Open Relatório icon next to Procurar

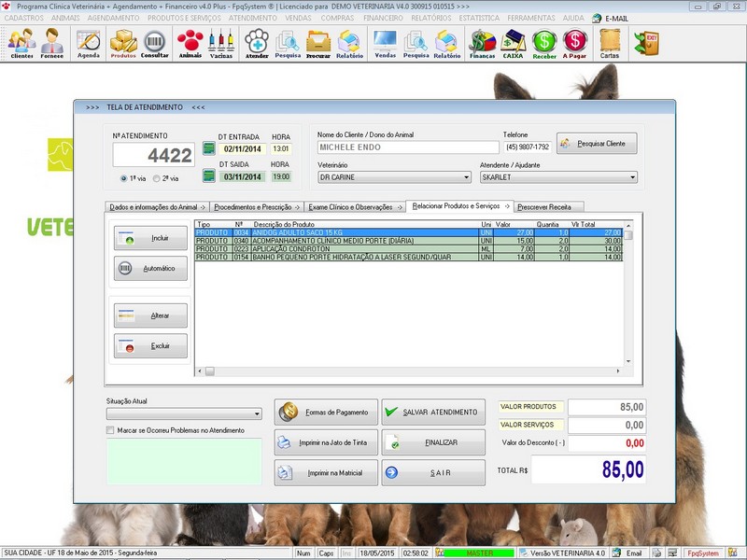coord(349,43)
